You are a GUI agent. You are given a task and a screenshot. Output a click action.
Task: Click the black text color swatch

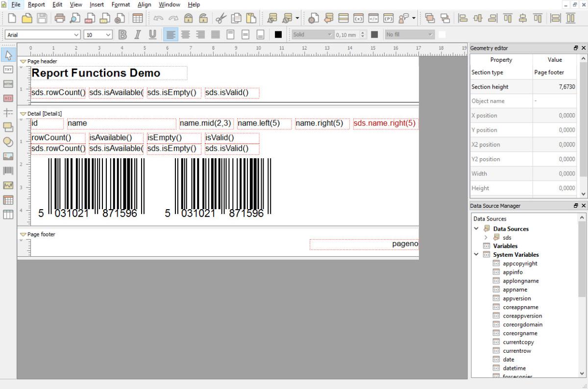(278, 34)
